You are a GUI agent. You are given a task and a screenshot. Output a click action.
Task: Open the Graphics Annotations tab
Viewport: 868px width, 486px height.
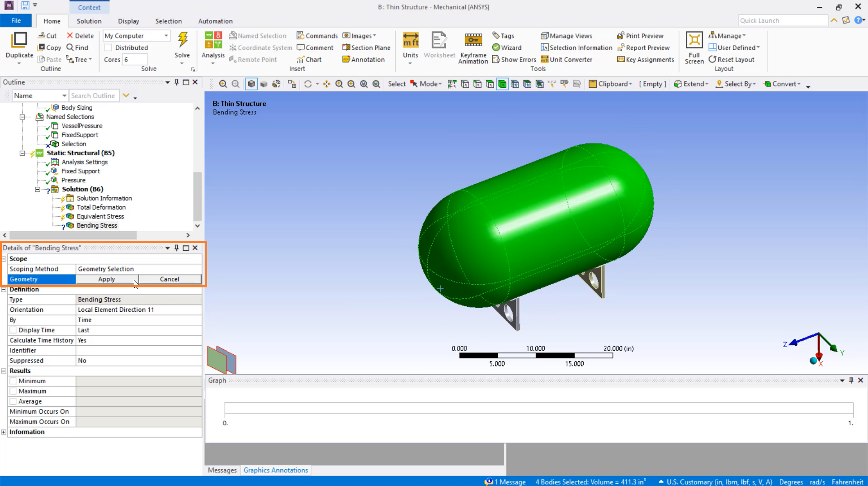click(x=275, y=470)
